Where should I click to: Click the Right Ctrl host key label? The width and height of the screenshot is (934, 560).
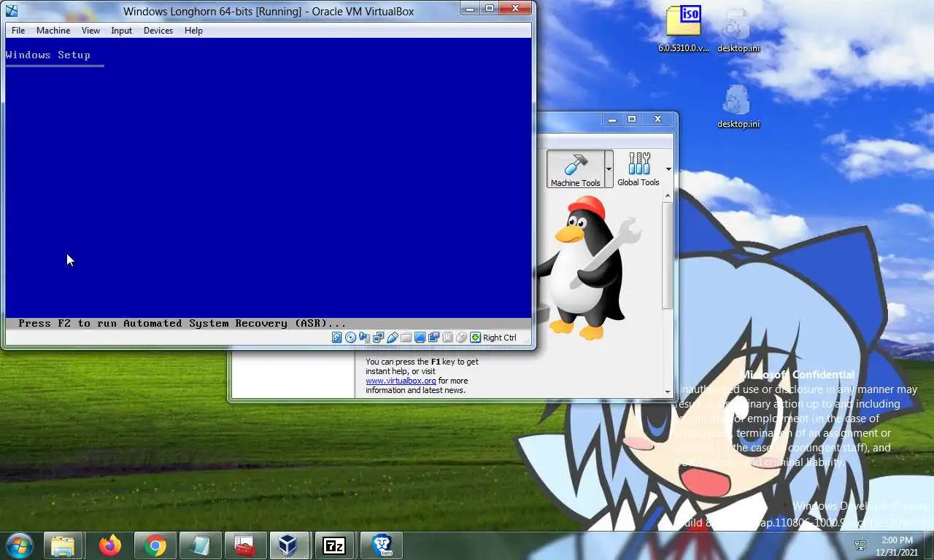coord(500,338)
